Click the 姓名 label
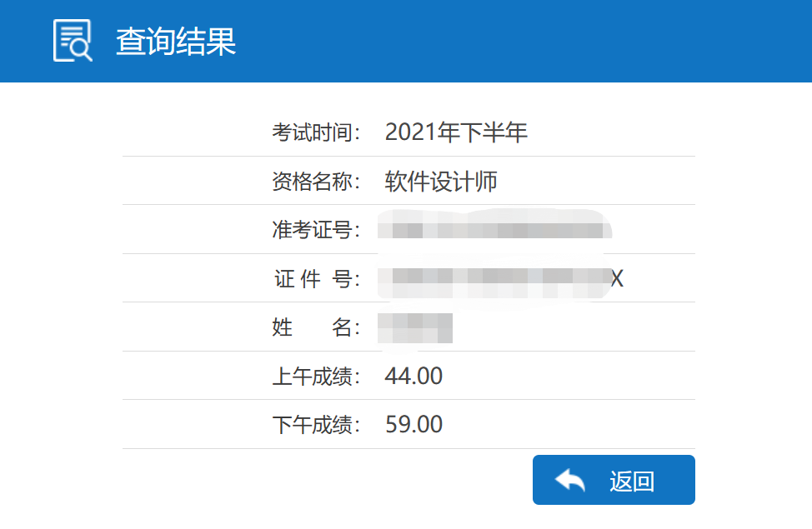The width and height of the screenshot is (812, 529). (x=316, y=327)
